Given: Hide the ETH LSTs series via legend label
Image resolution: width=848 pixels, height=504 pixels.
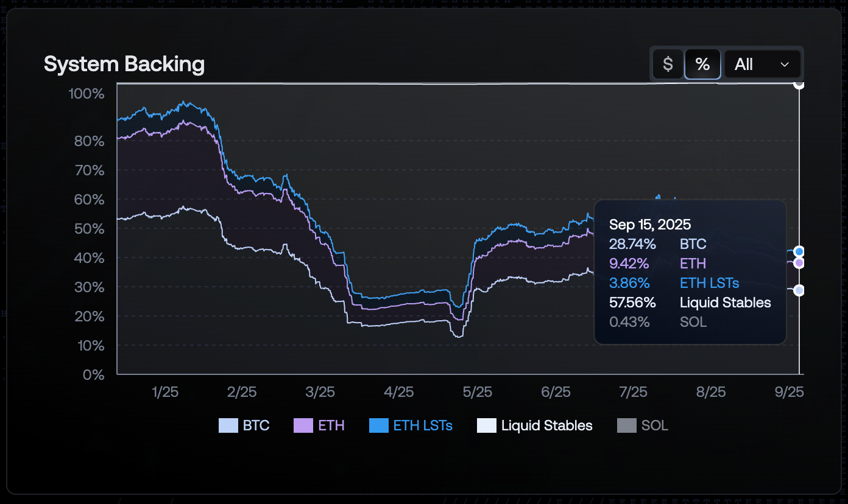Looking at the screenshot, I should (423, 425).
